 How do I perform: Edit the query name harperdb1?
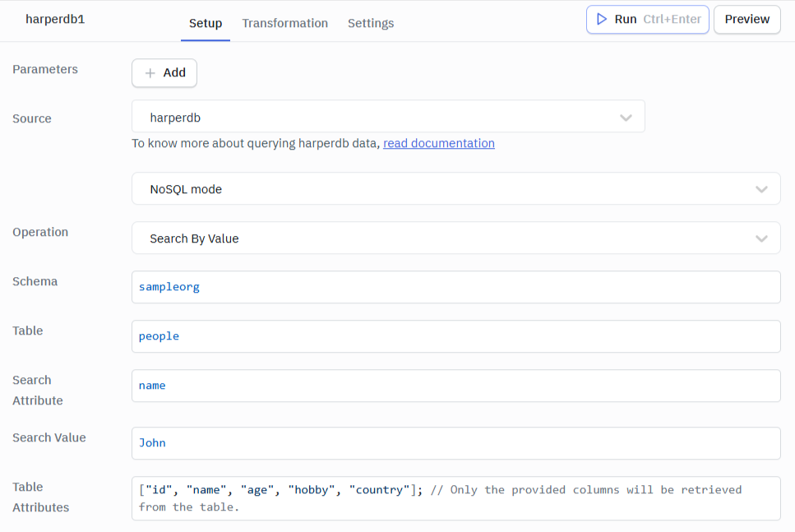[55, 19]
